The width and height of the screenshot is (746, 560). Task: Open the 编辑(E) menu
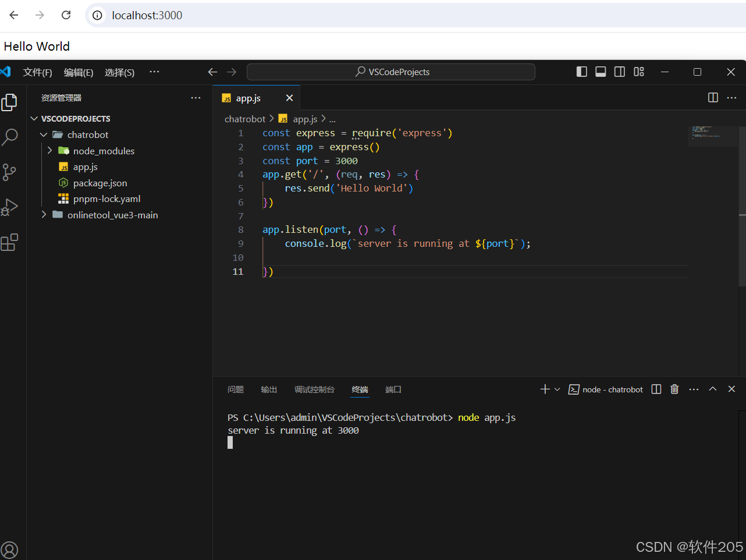coord(79,72)
